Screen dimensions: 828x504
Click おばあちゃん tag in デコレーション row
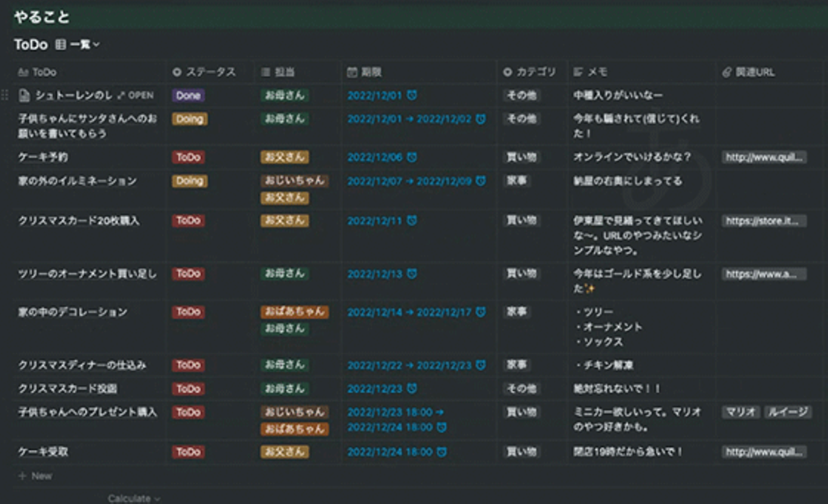tap(294, 311)
